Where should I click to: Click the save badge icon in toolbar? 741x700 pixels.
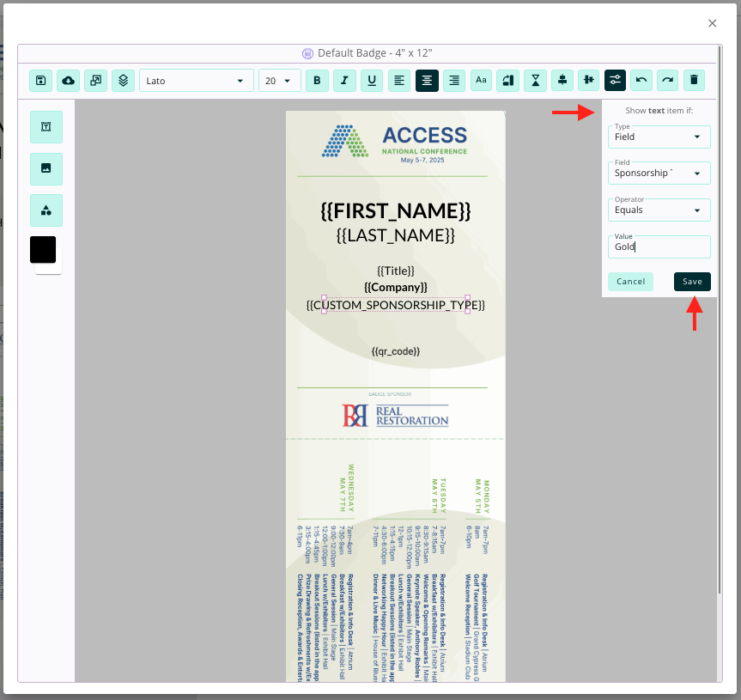pos(40,81)
